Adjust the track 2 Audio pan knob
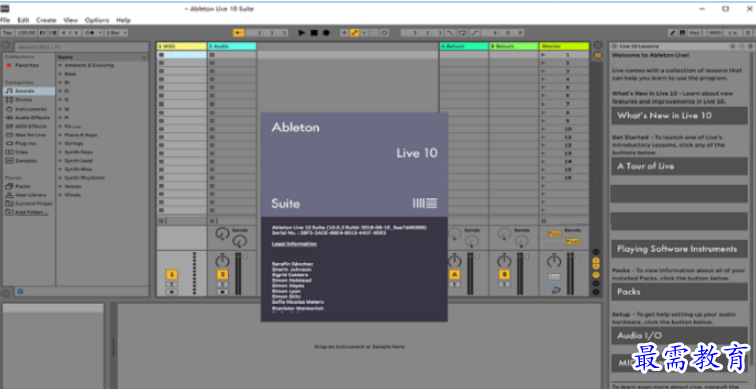Screen dimensions: 756x389 click(x=222, y=261)
